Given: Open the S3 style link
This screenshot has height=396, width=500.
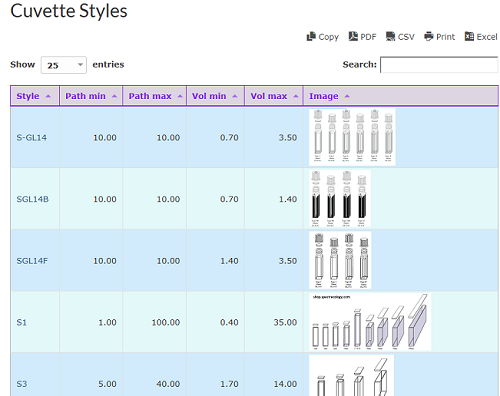Looking at the screenshot, I should (x=22, y=384).
